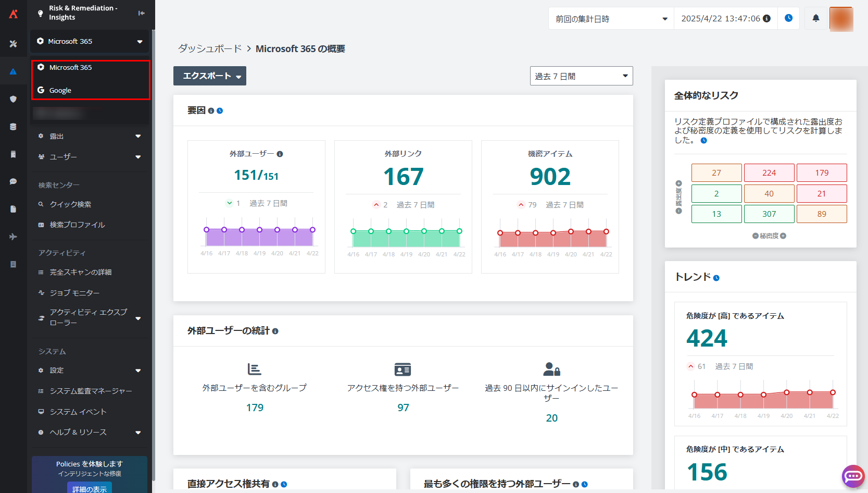Click the clock icon beside timestamp

click(789, 18)
